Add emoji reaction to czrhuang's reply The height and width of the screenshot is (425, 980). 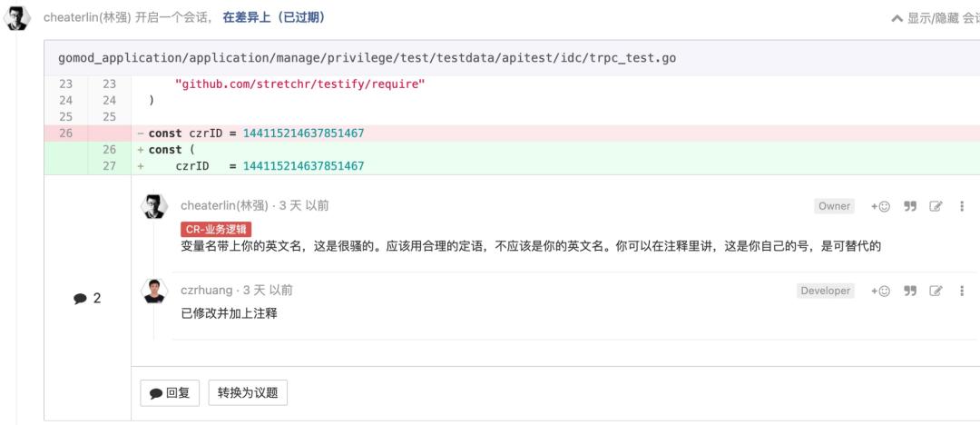point(880,292)
